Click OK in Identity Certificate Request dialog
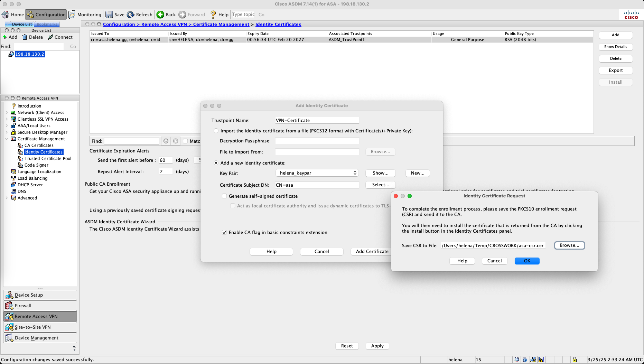This screenshot has height=364, width=644. click(527, 261)
